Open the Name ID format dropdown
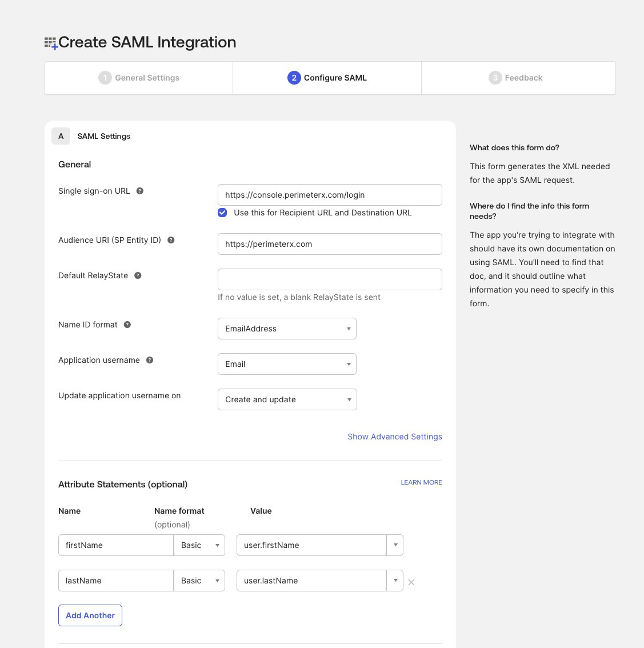Screen dimensions: 644x648 click(287, 329)
